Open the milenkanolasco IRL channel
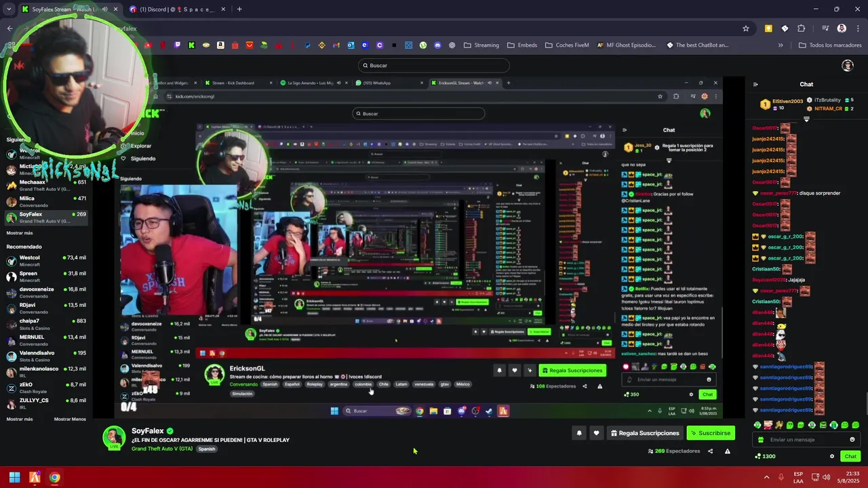Viewport: 868px width, 488px height. [46, 372]
